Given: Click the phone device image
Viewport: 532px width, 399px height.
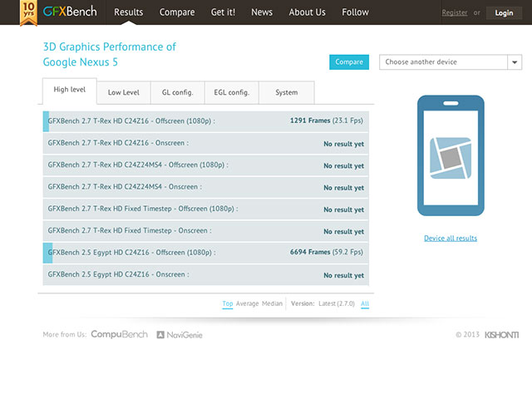Looking at the screenshot, I should (x=451, y=155).
